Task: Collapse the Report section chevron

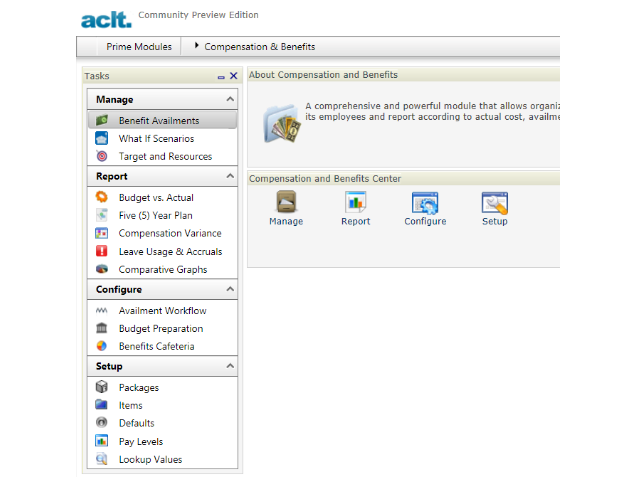Action: point(230,176)
